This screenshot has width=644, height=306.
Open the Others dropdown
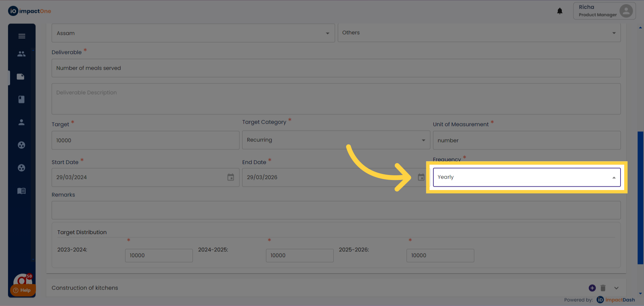[479, 33]
